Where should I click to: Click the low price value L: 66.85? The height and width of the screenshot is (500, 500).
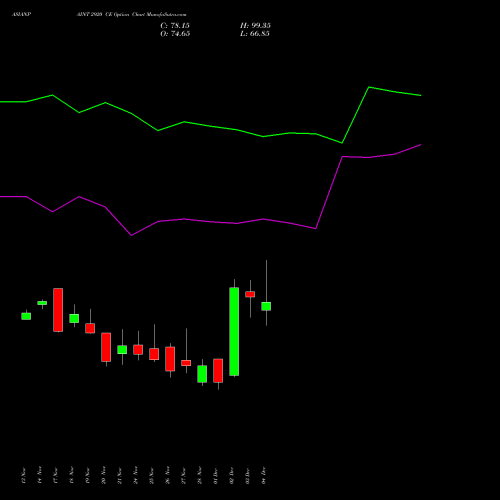tap(255, 34)
